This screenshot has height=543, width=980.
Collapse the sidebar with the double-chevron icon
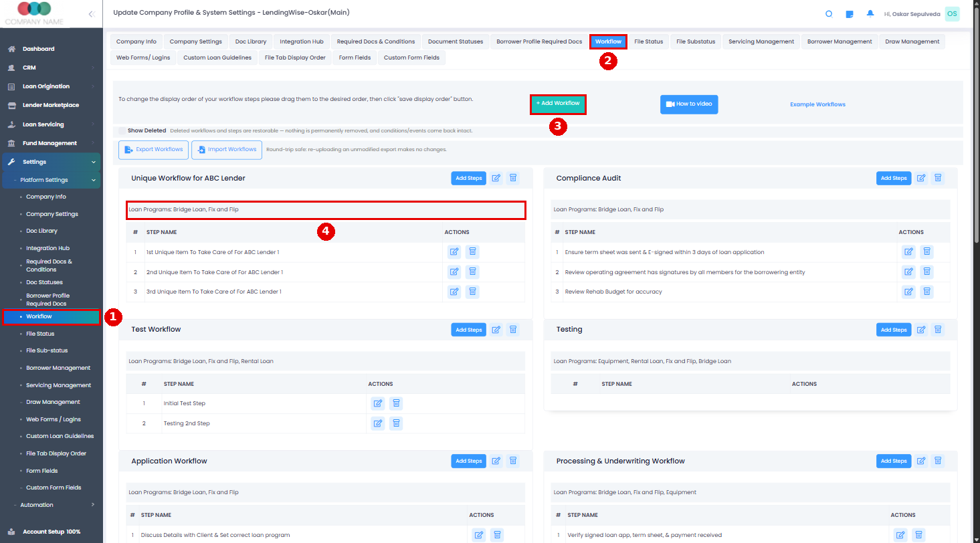tap(91, 14)
